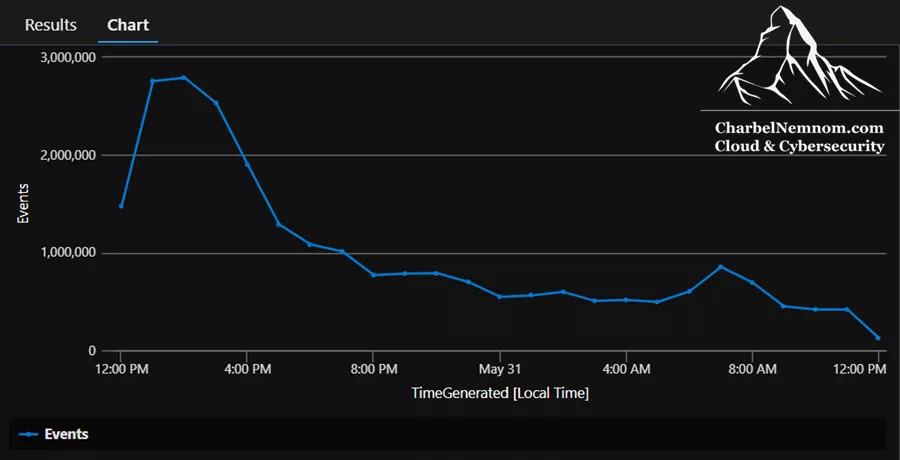The height and width of the screenshot is (460, 900).
Task: Switch to the Results tab
Action: tap(51, 25)
